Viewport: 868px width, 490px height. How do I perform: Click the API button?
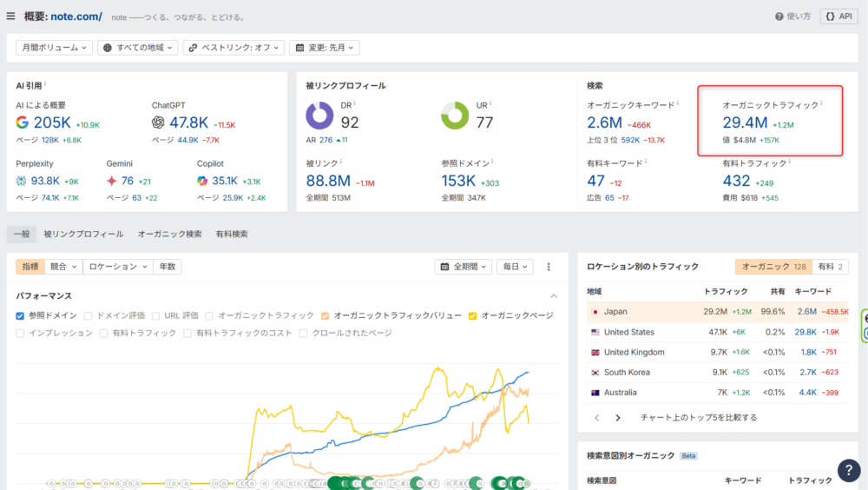838,17
